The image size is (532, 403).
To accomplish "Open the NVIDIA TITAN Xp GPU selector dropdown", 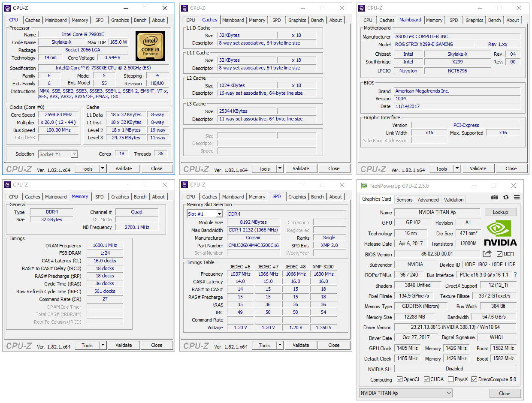I will click(x=406, y=393).
